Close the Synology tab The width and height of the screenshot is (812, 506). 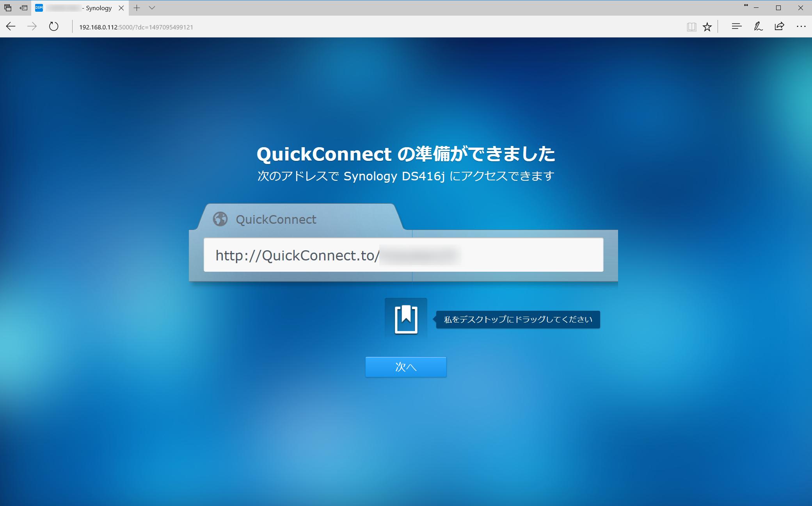[121, 8]
